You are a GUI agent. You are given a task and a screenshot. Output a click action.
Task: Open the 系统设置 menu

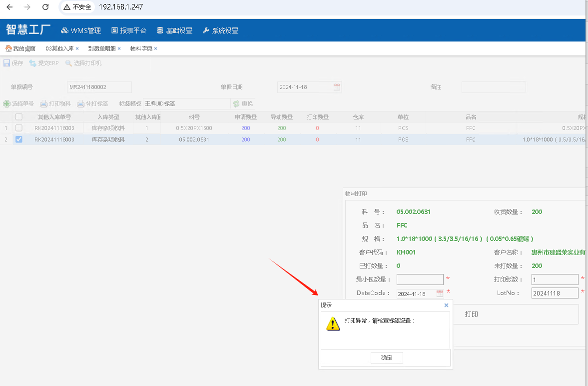click(x=220, y=30)
